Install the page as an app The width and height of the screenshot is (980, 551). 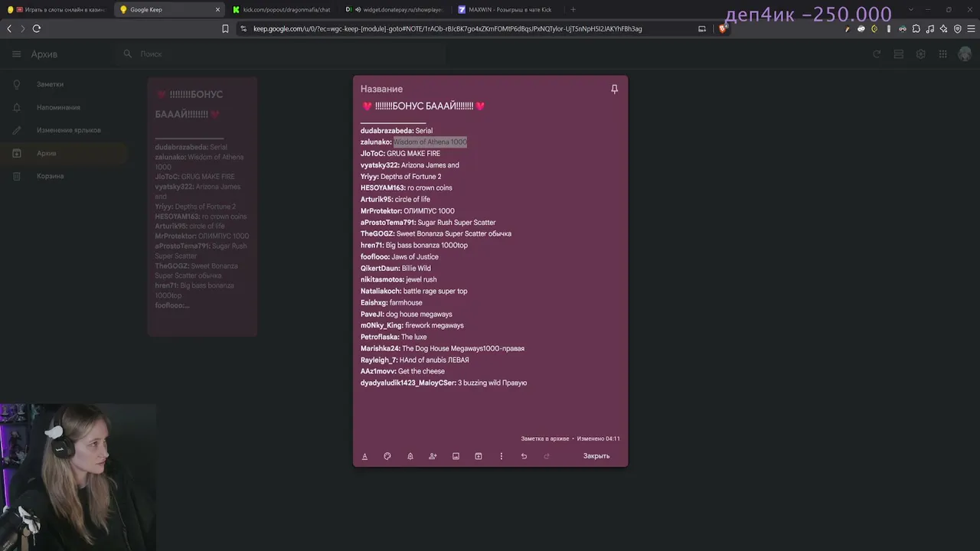[702, 29]
